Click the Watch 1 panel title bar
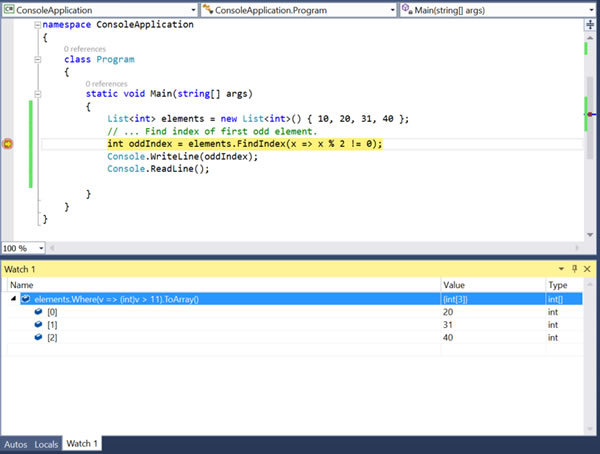The height and width of the screenshot is (454, 600). tap(298, 269)
